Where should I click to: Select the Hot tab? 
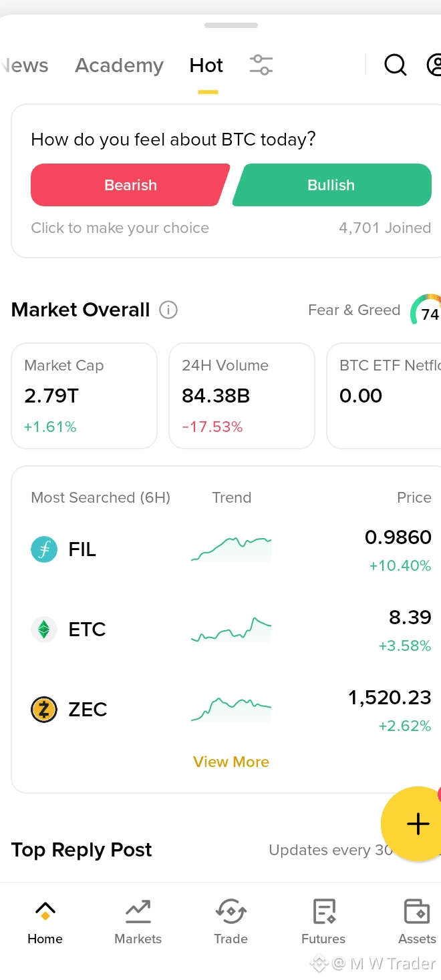click(206, 65)
